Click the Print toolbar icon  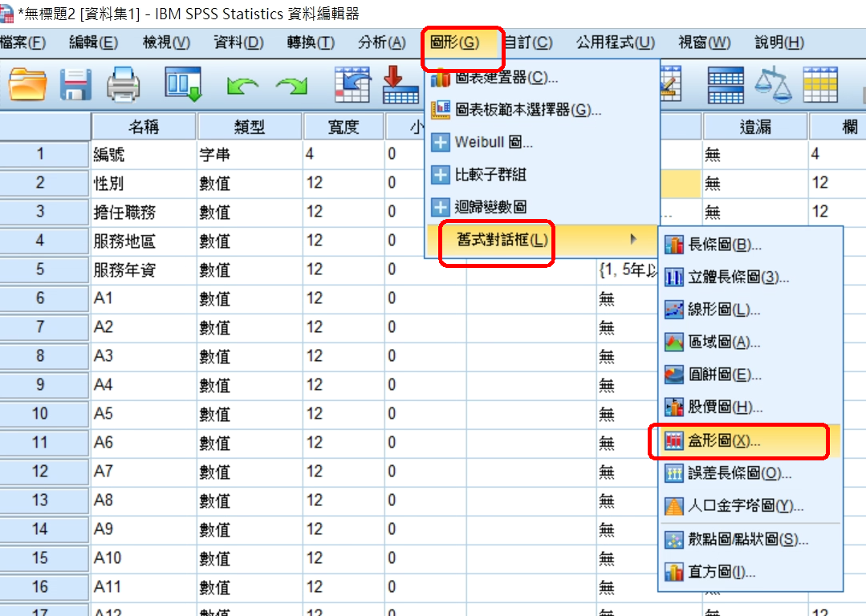123,83
